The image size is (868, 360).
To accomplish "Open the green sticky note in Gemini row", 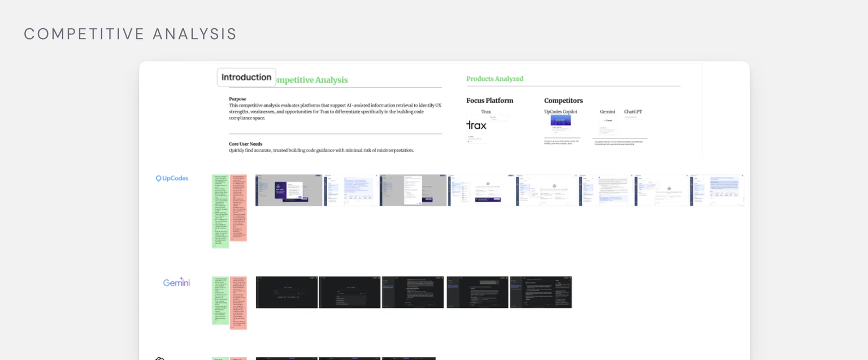I will 220,301.
